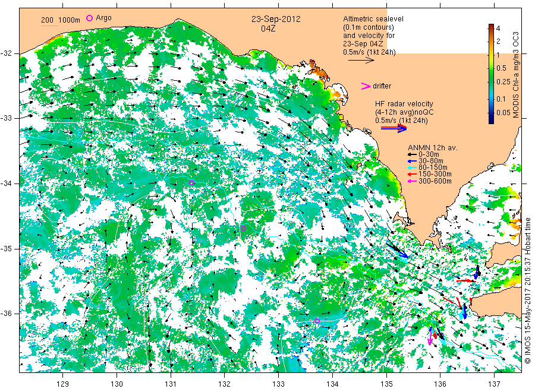
Task: Click the '80-150m' depth label
Action: 433,167
